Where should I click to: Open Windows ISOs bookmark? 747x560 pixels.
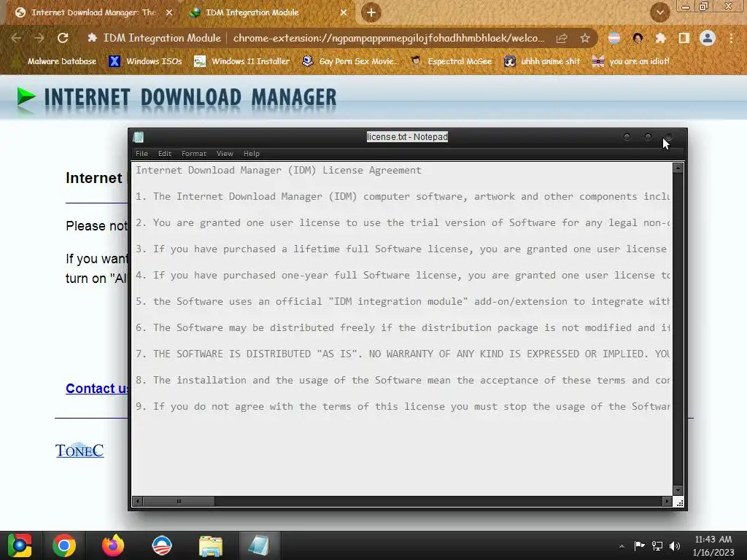[145, 61]
